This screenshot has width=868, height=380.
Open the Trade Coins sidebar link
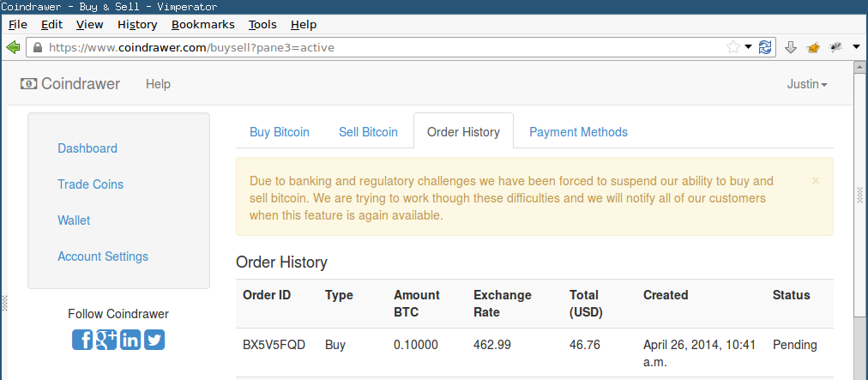coord(90,184)
